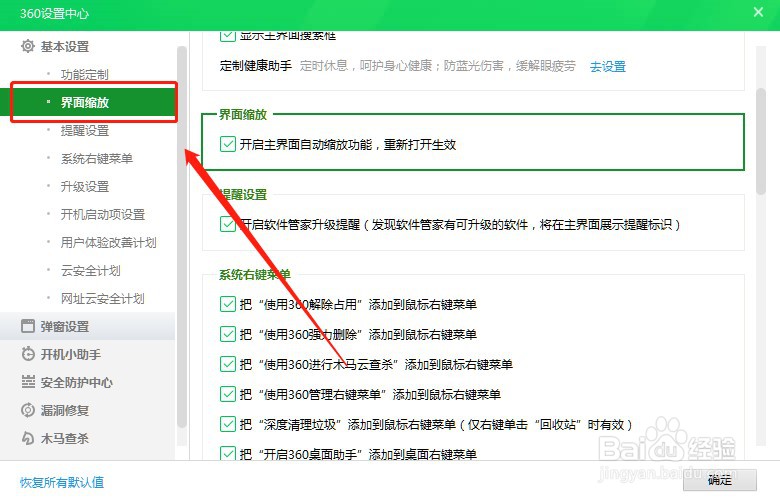
Task: Open the 木马查杀 section
Action: [65, 438]
